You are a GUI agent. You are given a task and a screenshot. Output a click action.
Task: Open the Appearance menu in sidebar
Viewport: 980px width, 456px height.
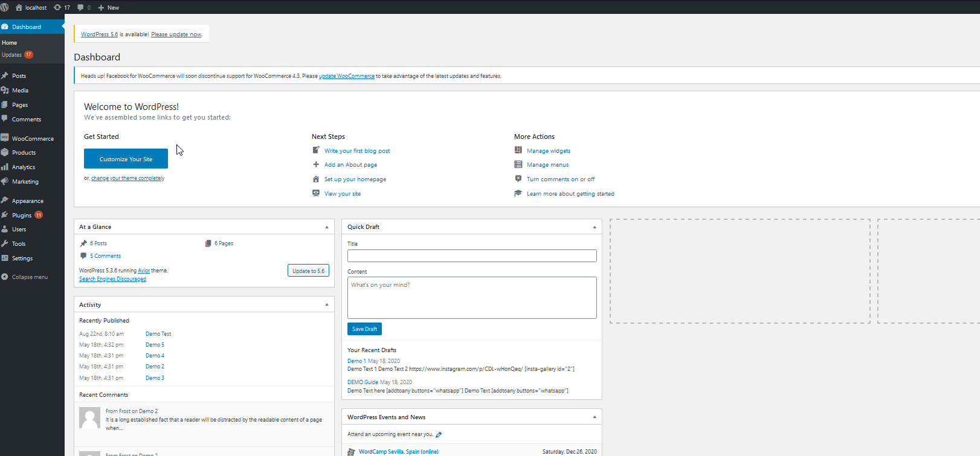pos(27,201)
